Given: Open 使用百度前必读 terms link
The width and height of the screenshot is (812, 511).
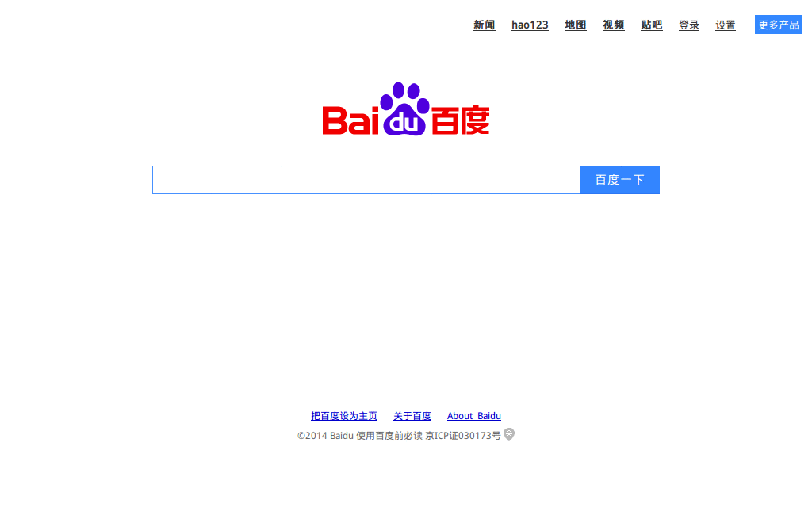Looking at the screenshot, I should click(389, 436).
